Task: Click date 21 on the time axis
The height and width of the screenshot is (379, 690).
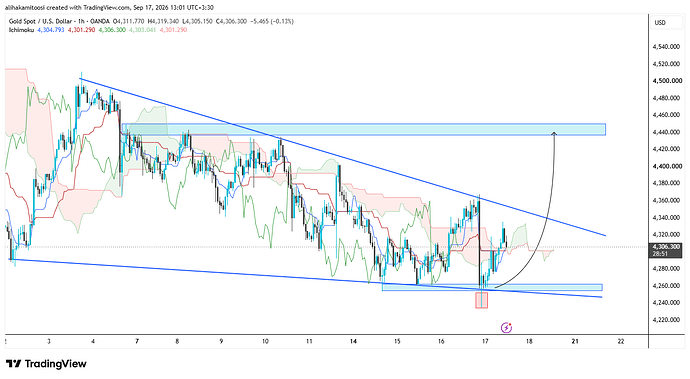Action: [x=574, y=341]
